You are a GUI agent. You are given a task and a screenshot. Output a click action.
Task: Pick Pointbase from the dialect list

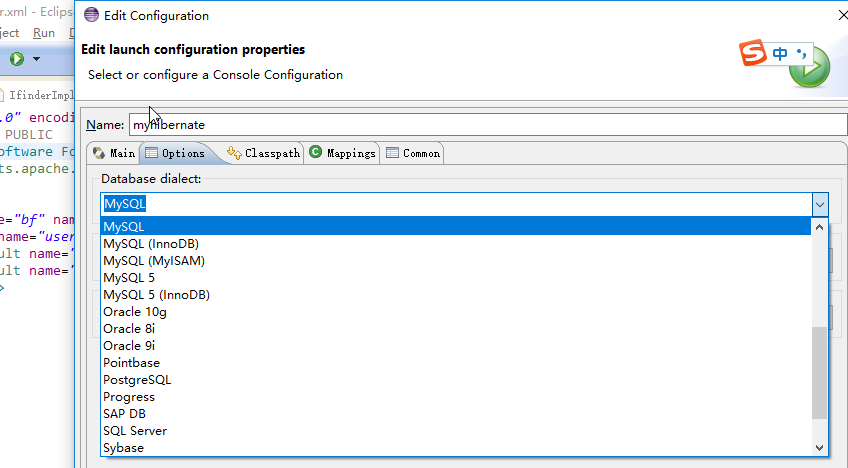456,363
